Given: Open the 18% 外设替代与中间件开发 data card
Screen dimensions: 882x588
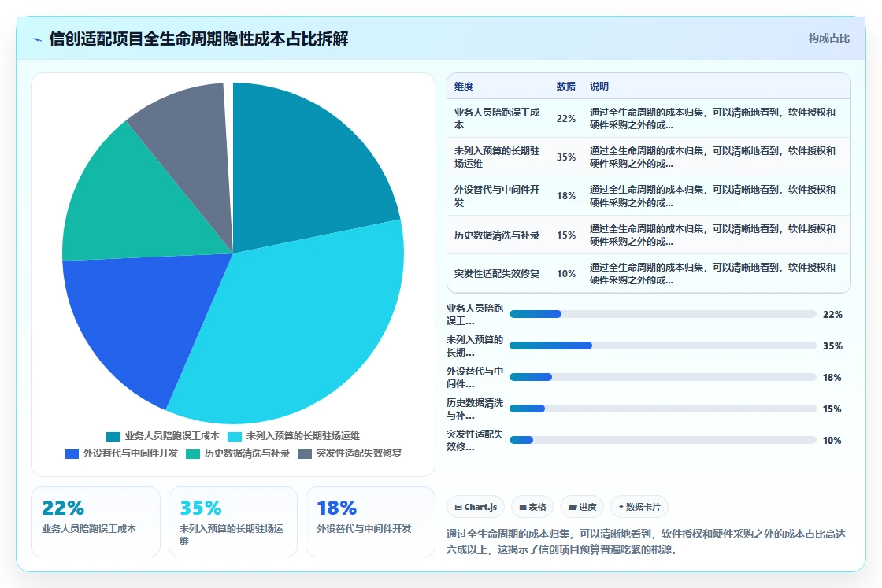Looking at the screenshot, I should coord(370,522).
